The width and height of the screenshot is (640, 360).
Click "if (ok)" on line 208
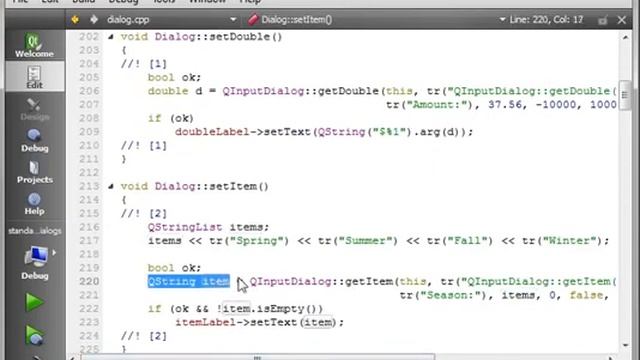click(x=171, y=118)
